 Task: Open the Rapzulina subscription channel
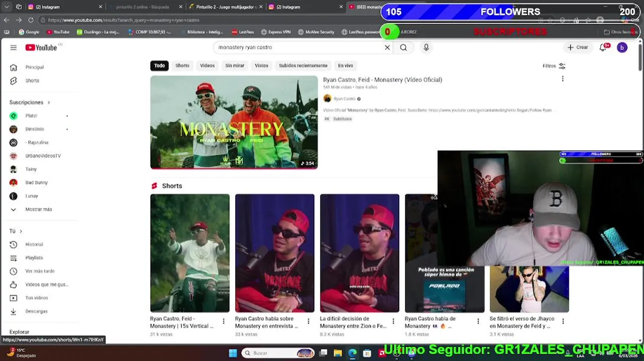(37, 142)
